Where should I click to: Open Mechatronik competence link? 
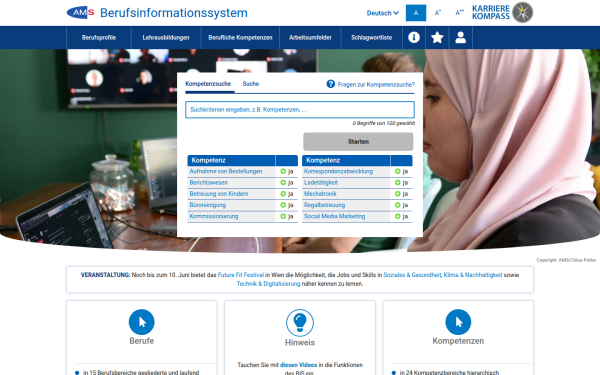pos(320,194)
